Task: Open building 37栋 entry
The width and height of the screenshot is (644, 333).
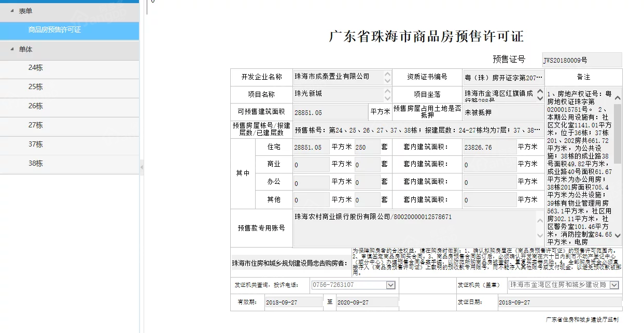Action: (69, 145)
